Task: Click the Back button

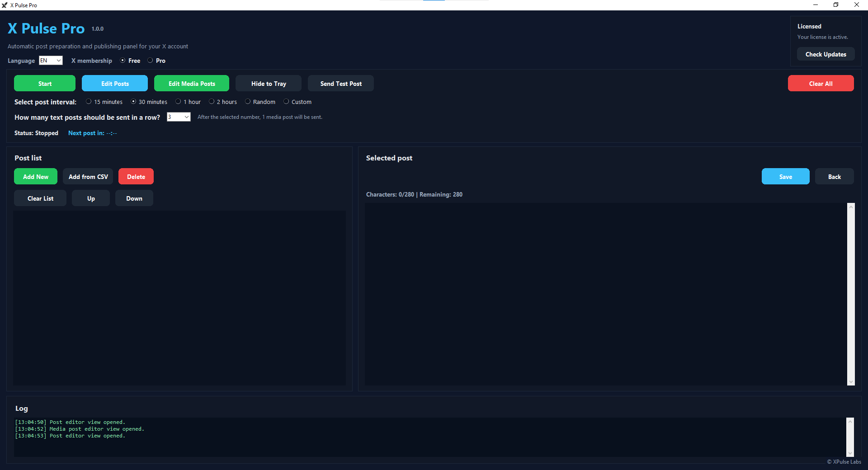Action: click(x=835, y=177)
